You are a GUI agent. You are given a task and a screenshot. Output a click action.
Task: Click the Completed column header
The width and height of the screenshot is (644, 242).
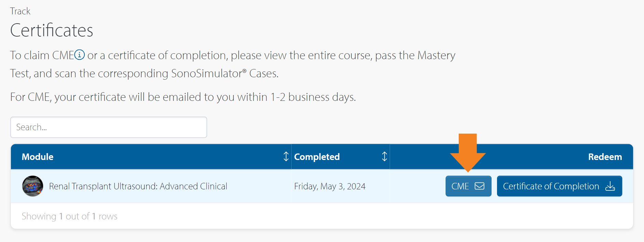[317, 157]
